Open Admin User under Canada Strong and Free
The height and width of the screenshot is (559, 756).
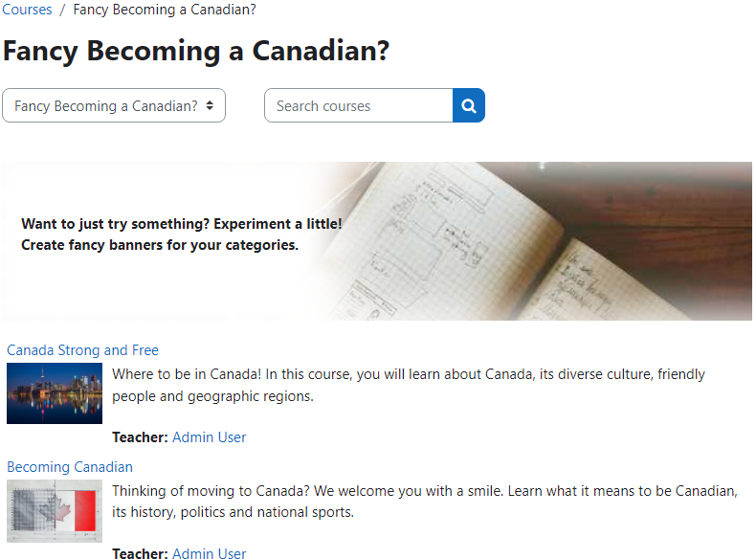pyautogui.click(x=209, y=437)
